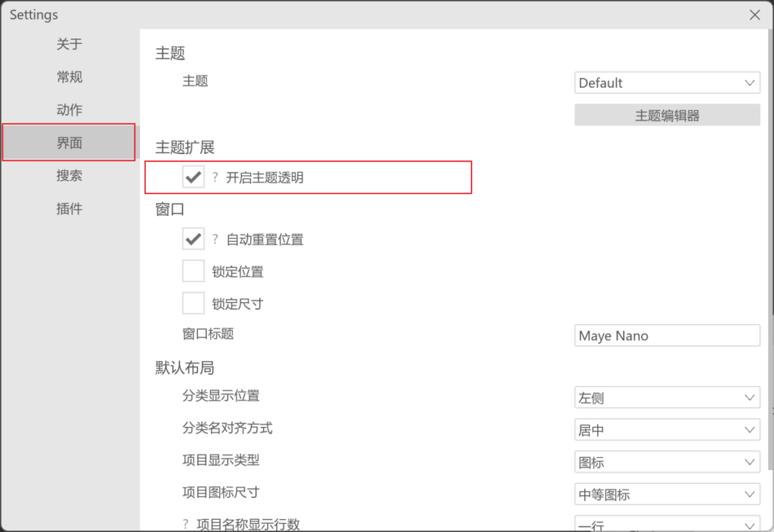
Task: Expand the 项目显示类型 dropdown
Action: coord(667,462)
